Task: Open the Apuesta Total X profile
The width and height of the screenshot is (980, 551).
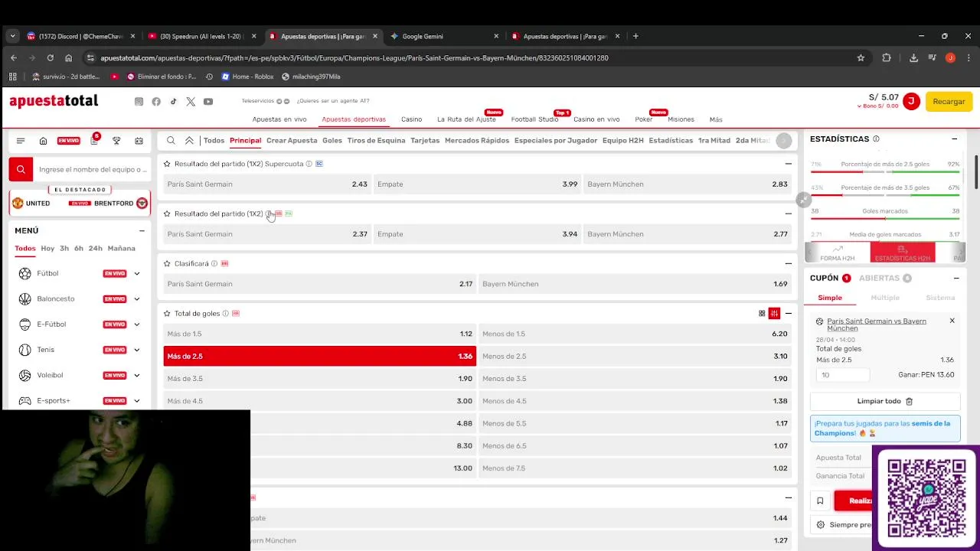Action: pos(191,102)
